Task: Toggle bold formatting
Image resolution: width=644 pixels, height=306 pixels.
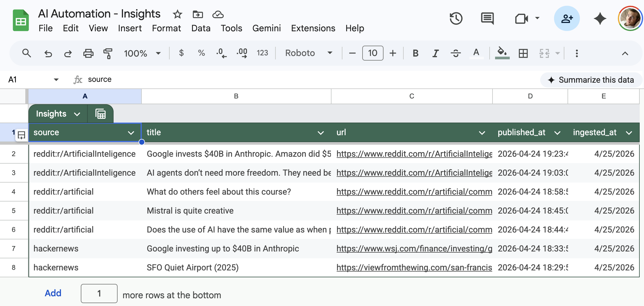Action: [415, 53]
